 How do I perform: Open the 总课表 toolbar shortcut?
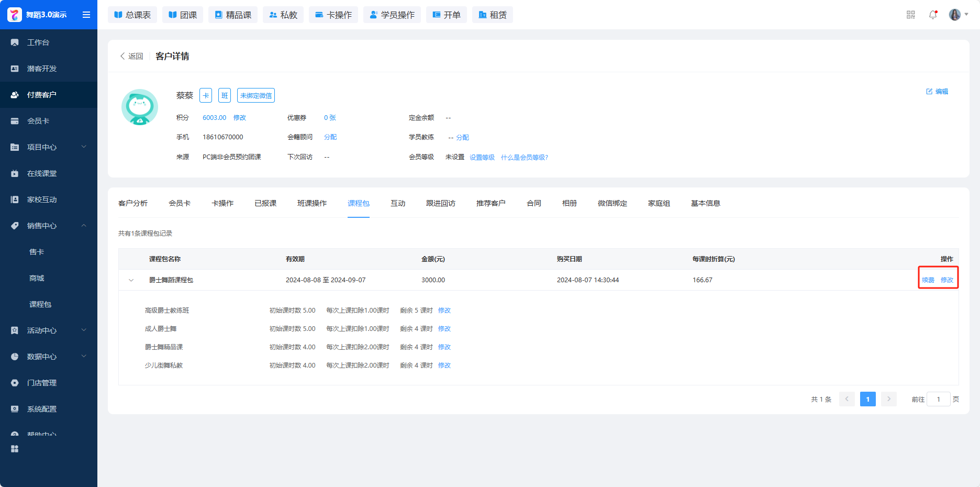tap(132, 15)
